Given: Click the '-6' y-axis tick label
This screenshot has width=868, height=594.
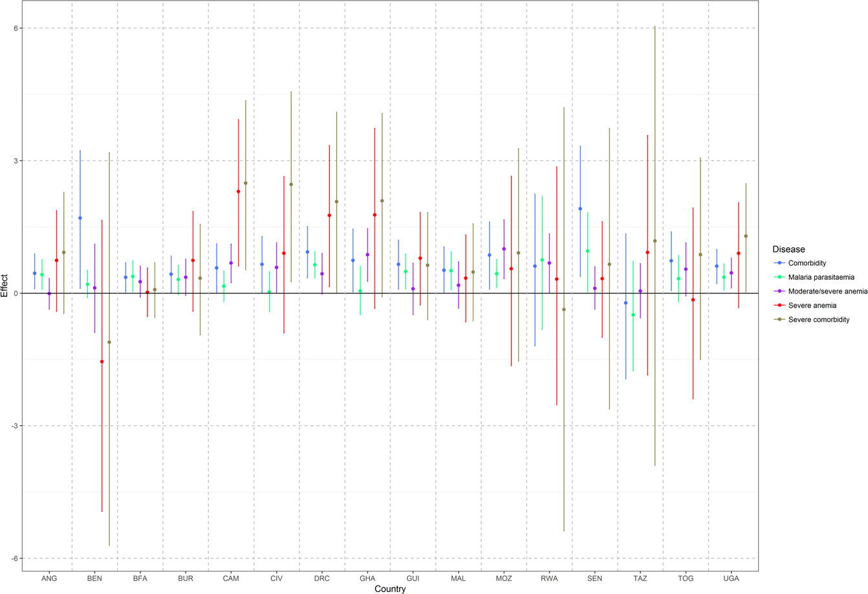Looking at the screenshot, I should point(14,558).
